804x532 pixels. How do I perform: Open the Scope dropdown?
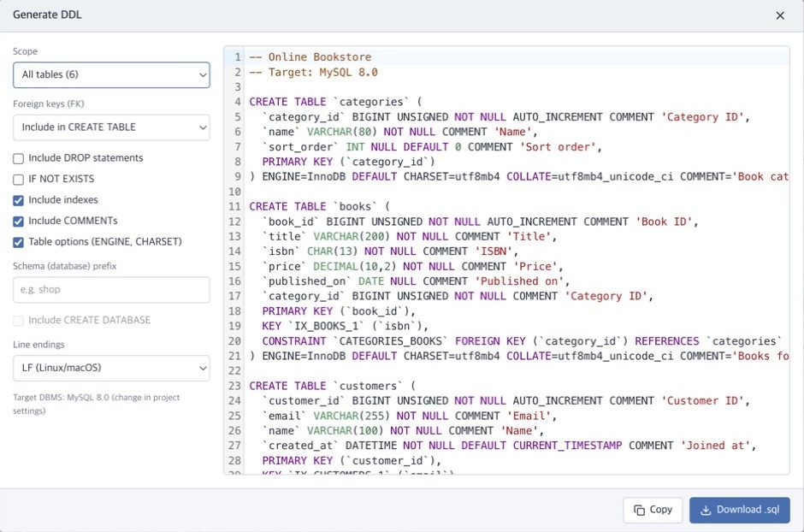pos(111,74)
